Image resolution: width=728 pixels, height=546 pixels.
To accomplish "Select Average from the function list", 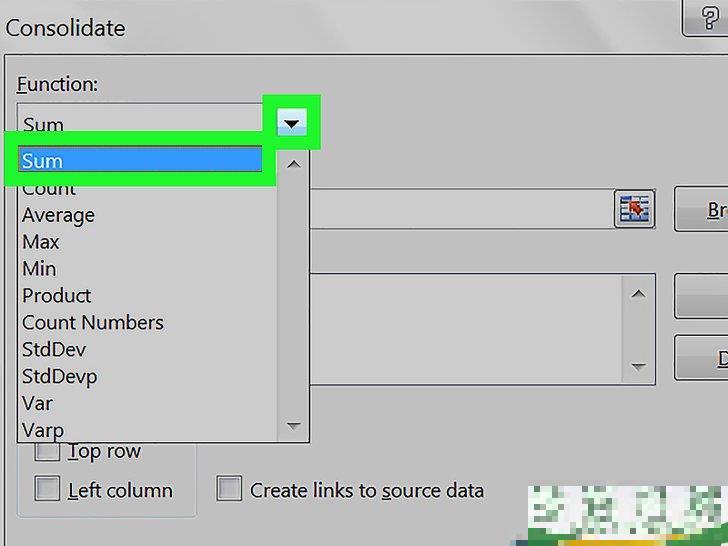I will tap(58, 215).
